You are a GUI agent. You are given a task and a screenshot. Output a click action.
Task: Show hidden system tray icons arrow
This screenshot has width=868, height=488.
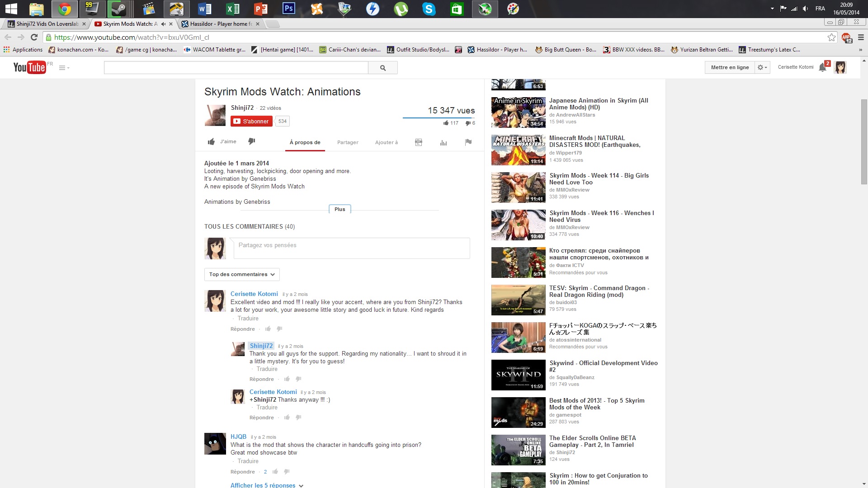click(x=772, y=9)
